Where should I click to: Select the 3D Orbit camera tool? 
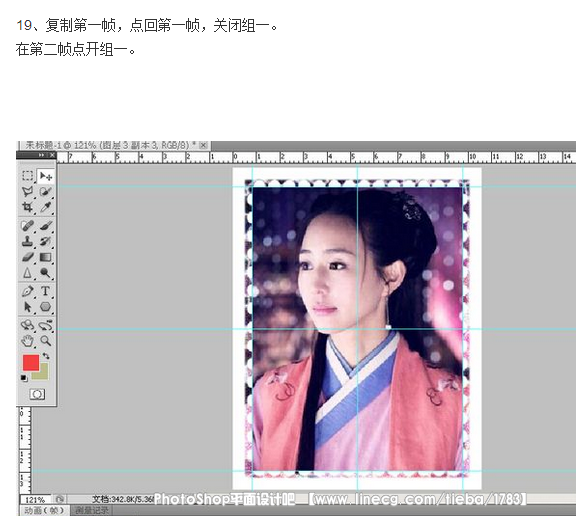(46, 325)
